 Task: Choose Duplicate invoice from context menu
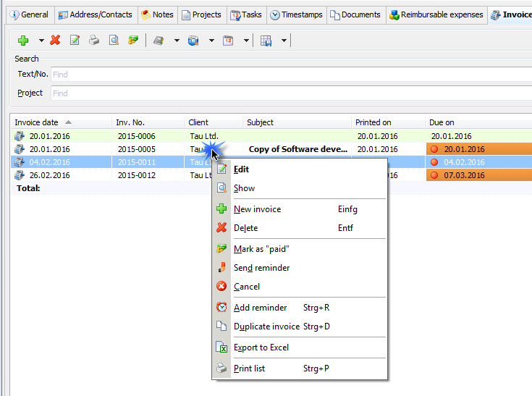pos(266,327)
